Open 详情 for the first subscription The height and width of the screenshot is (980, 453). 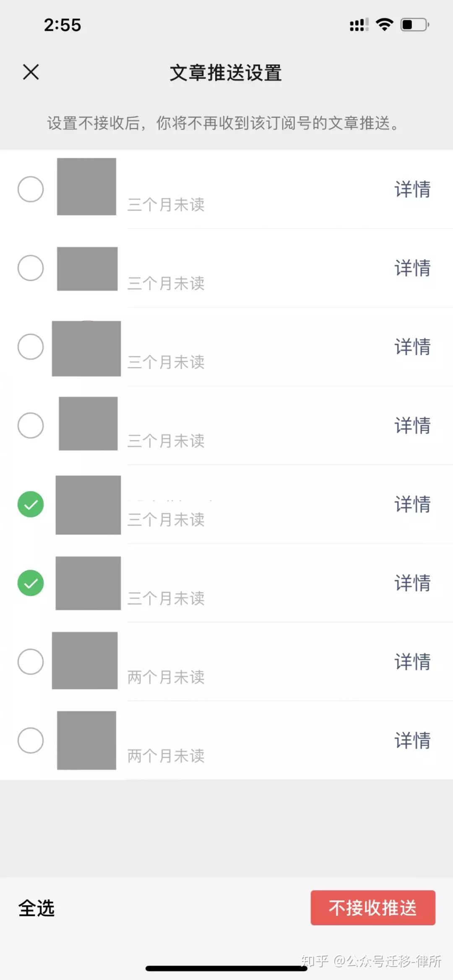[412, 189]
